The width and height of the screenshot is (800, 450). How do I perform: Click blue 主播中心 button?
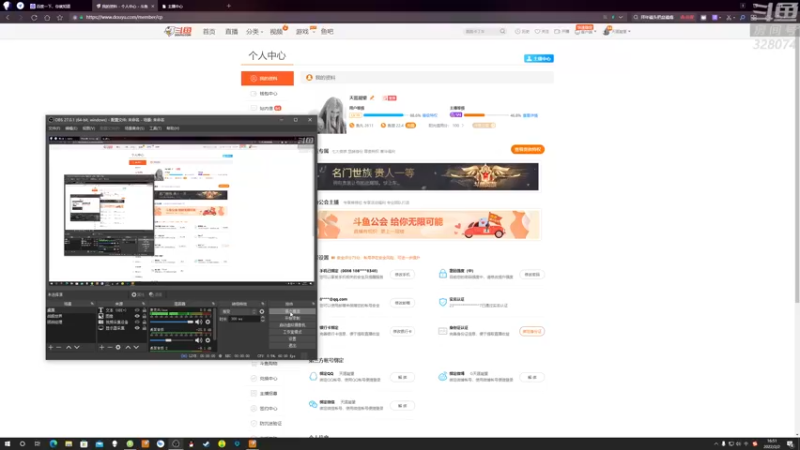point(539,59)
